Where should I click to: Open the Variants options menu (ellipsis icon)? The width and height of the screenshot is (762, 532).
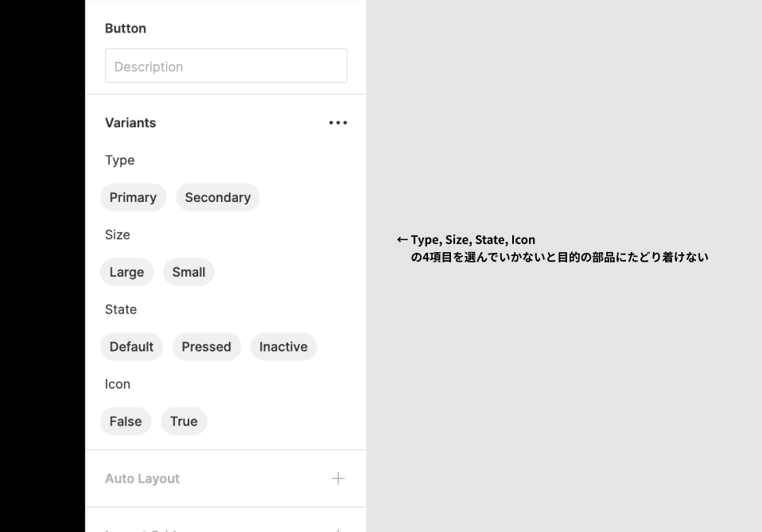point(337,122)
